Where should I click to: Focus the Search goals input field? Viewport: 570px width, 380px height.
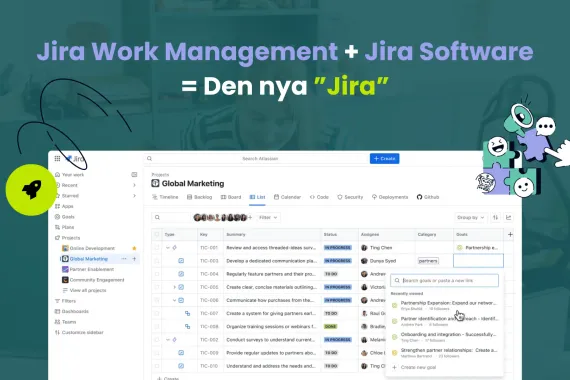444,280
